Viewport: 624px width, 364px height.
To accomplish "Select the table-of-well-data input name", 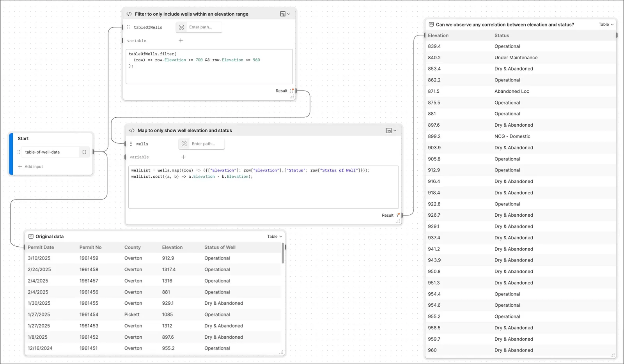I will [43, 152].
